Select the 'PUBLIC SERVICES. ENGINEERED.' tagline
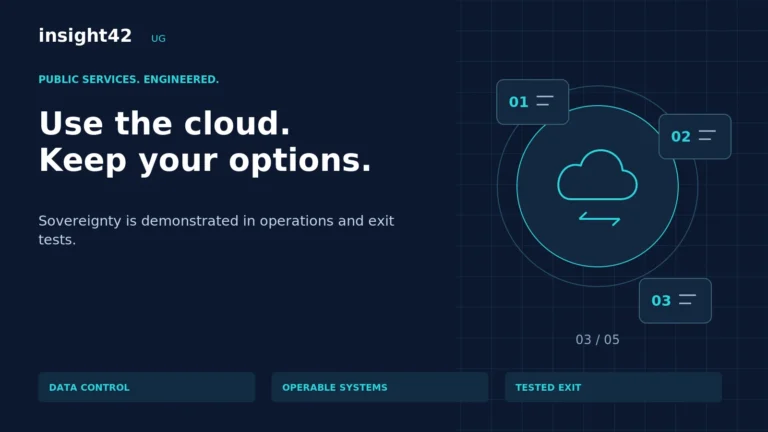 (x=129, y=79)
